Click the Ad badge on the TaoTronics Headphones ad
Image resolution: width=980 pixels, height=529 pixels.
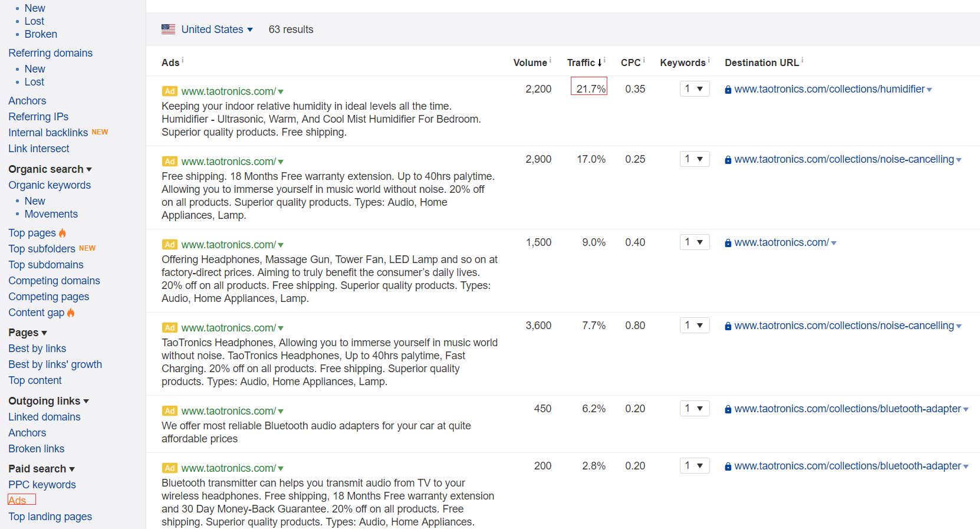170,328
